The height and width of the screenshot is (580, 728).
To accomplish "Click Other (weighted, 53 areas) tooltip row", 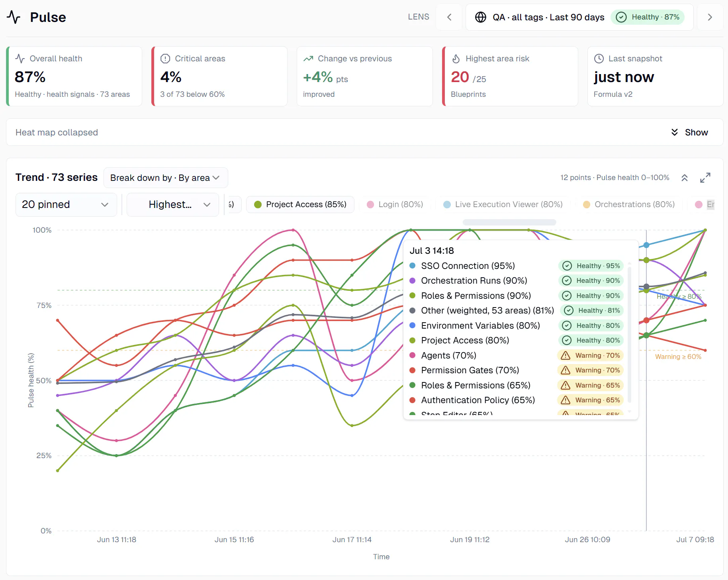I will click(x=516, y=310).
